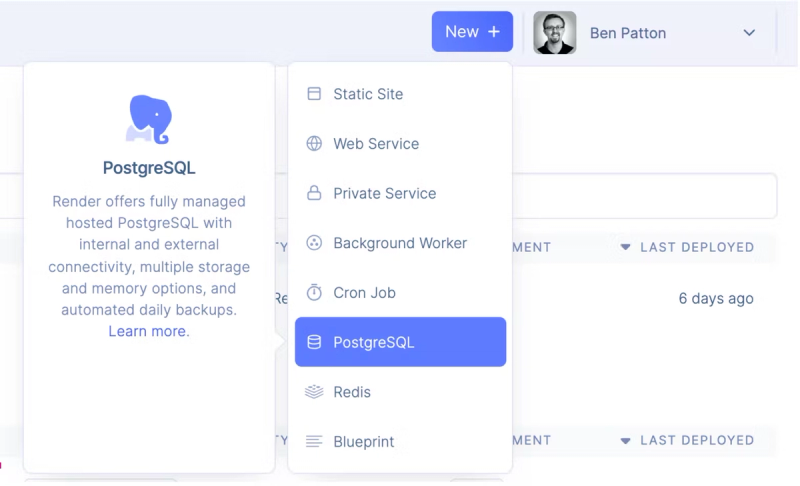The height and width of the screenshot is (486, 800).
Task: Select Blueprint menu entry
Action: [x=364, y=442]
